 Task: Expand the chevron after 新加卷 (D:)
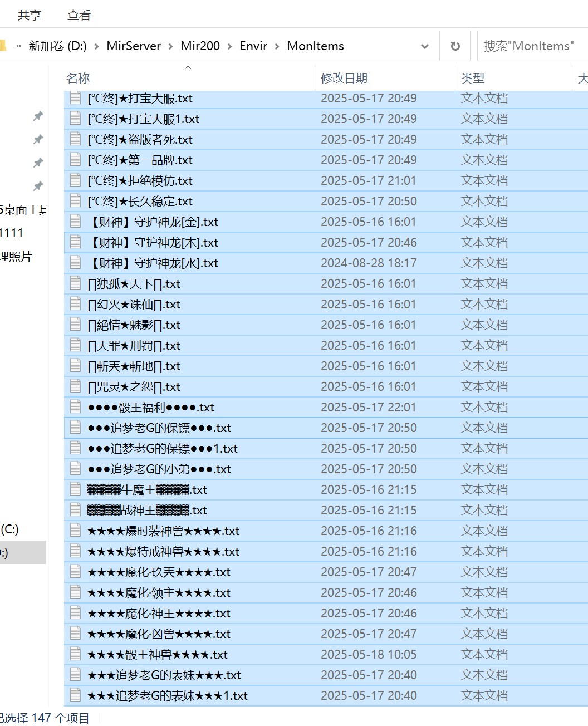[96, 46]
